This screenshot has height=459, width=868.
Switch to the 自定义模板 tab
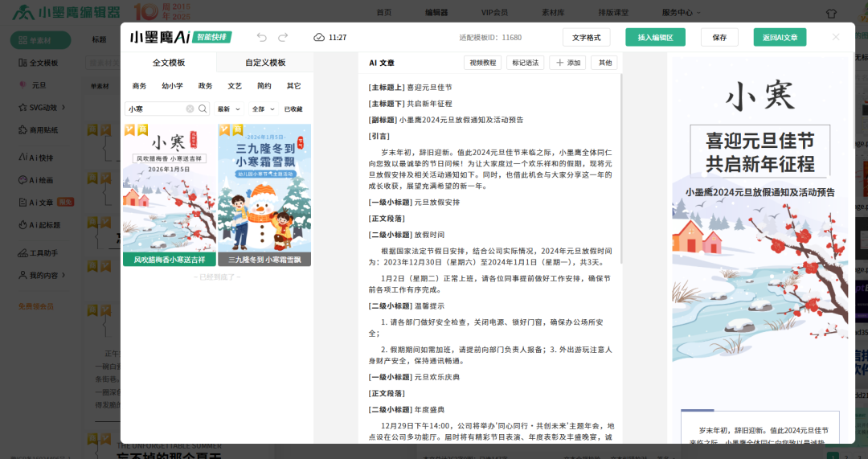coord(265,63)
